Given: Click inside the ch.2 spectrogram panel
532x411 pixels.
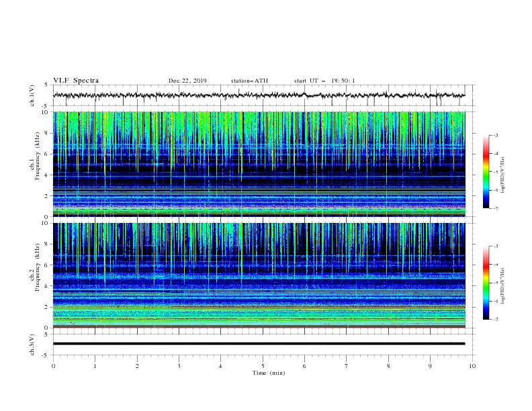Looking at the screenshot, I should click(x=259, y=275).
